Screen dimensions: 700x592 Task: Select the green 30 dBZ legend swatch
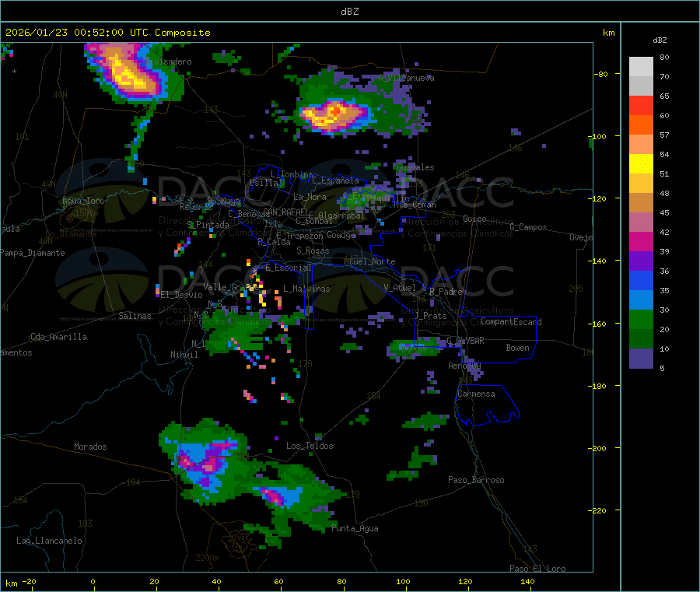click(x=641, y=319)
